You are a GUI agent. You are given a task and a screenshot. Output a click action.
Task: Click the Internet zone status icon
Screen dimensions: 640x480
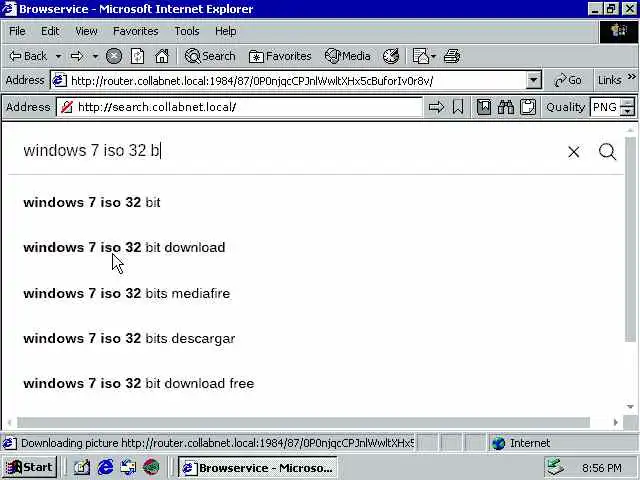pyautogui.click(x=498, y=443)
